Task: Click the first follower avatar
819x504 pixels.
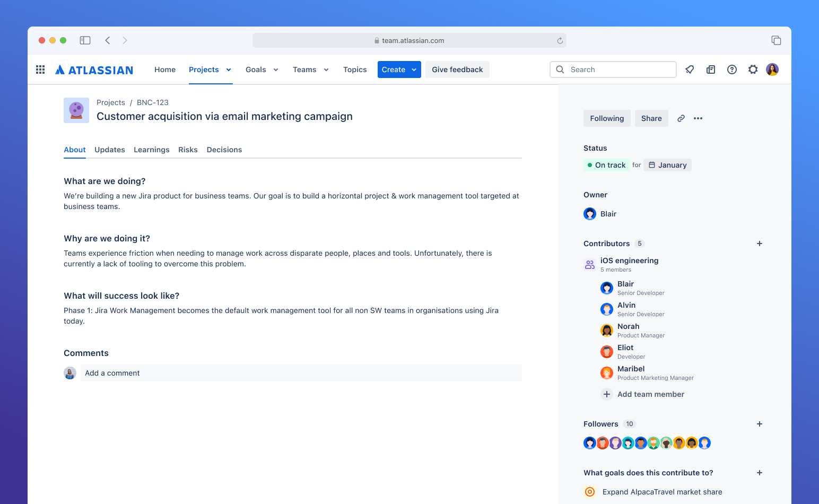Action: 590,443
